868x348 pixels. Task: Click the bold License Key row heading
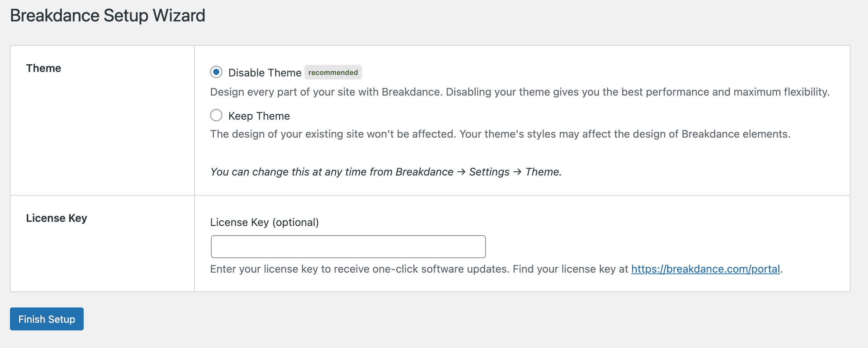click(x=57, y=218)
